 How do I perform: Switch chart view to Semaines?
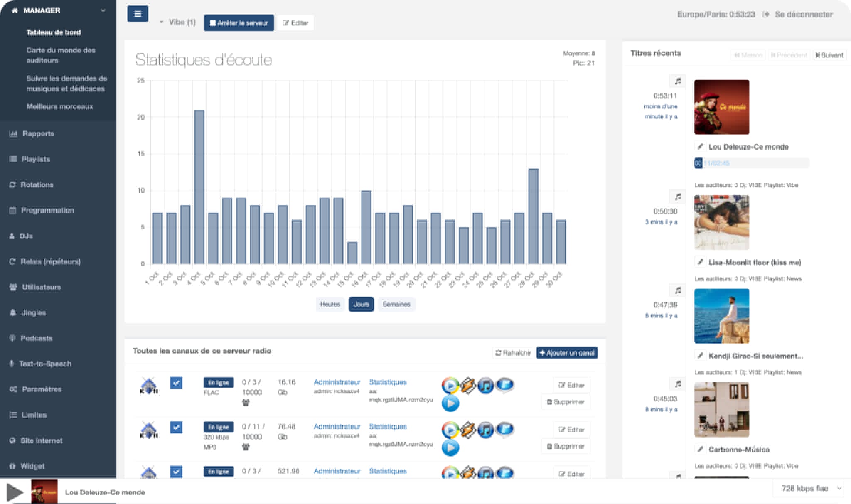[x=396, y=305]
